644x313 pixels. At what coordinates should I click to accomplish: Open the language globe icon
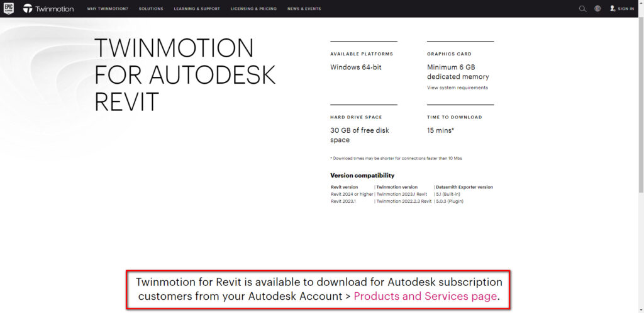pyautogui.click(x=597, y=9)
